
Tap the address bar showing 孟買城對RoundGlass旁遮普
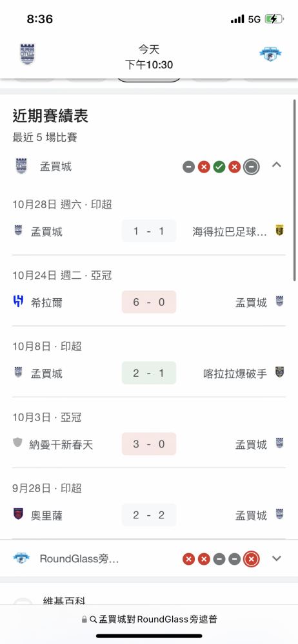[x=149, y=619]
